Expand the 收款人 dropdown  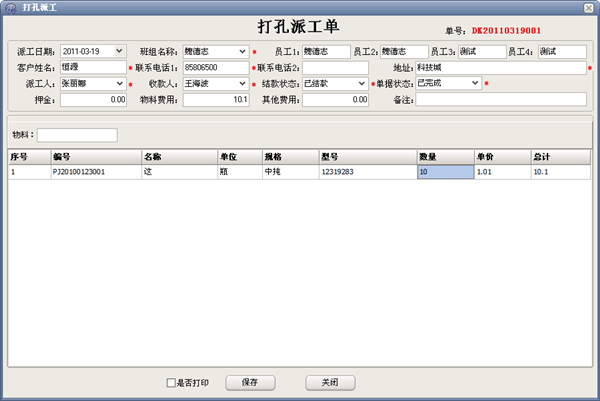(242, 84)
